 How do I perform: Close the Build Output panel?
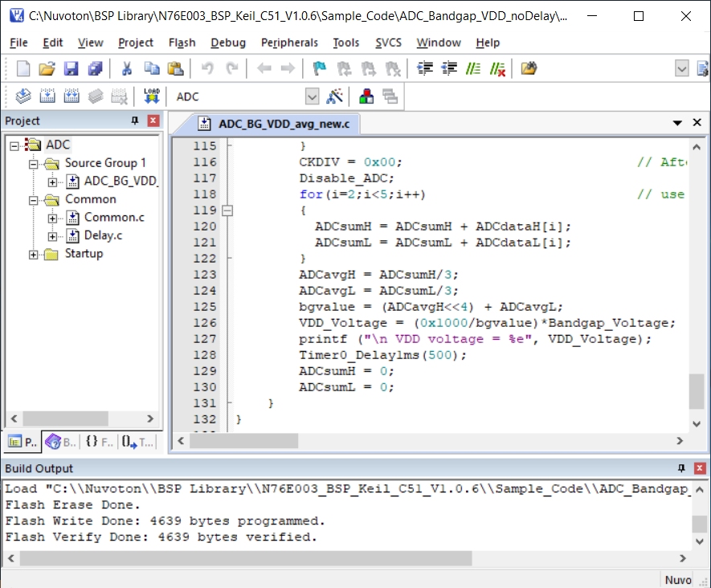click(x=699, y=468)
